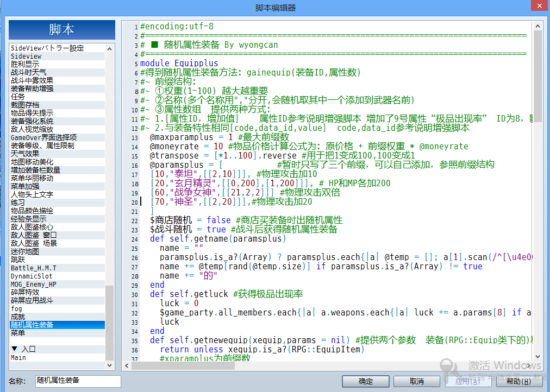Choose the 碎屏特效 script
The width and height of the screenshot is (550, 392).
point(58,292)
